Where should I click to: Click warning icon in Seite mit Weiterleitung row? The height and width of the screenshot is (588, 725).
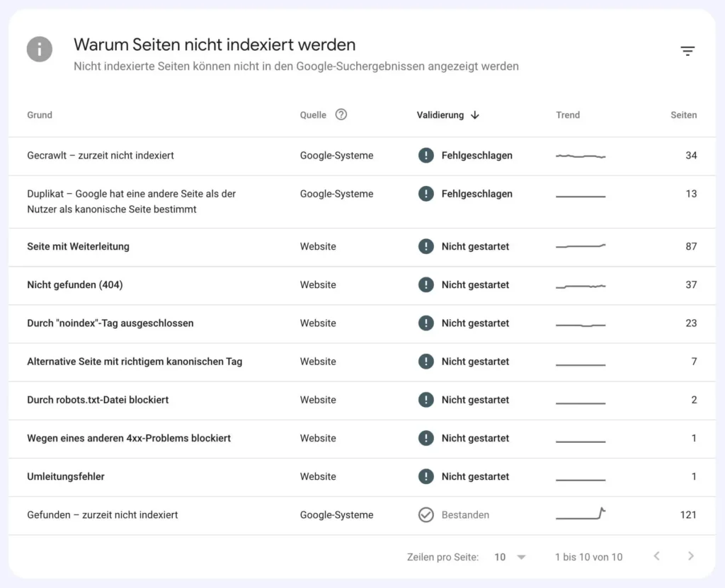(x=426, y=246)
